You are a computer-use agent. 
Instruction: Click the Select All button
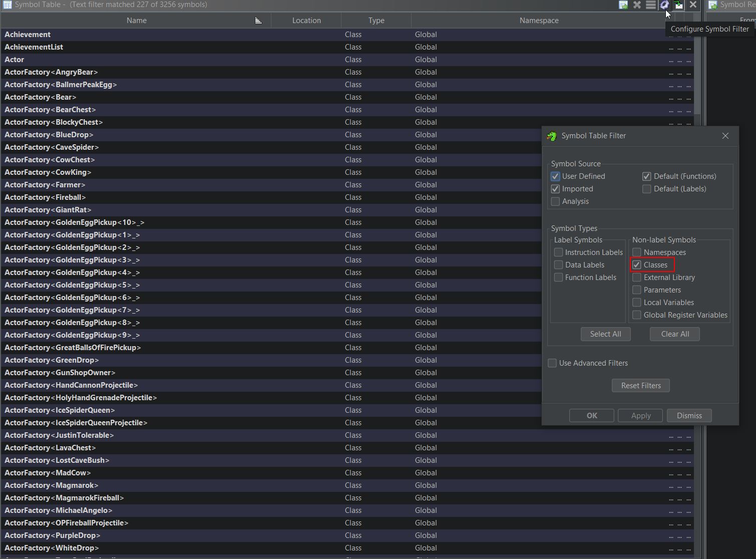pyautogui.click(x=605, y=334)
